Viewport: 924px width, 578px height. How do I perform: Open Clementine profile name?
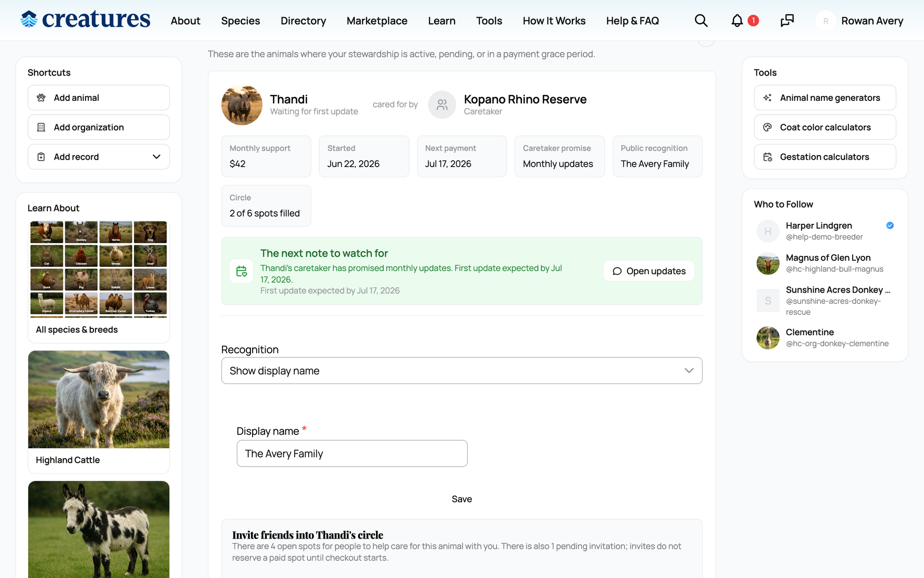point(810,332)
